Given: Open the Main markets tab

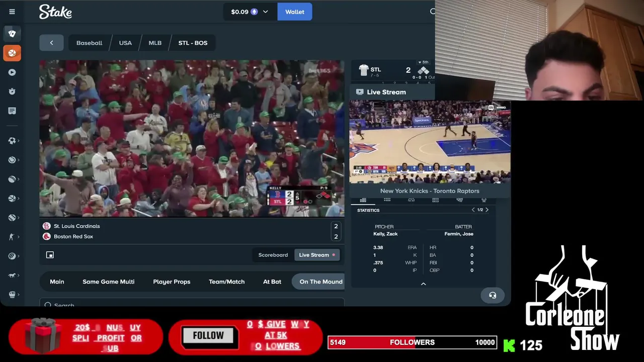Looking at the screenshot, I should pyautogui.click(x=57, y=282).
